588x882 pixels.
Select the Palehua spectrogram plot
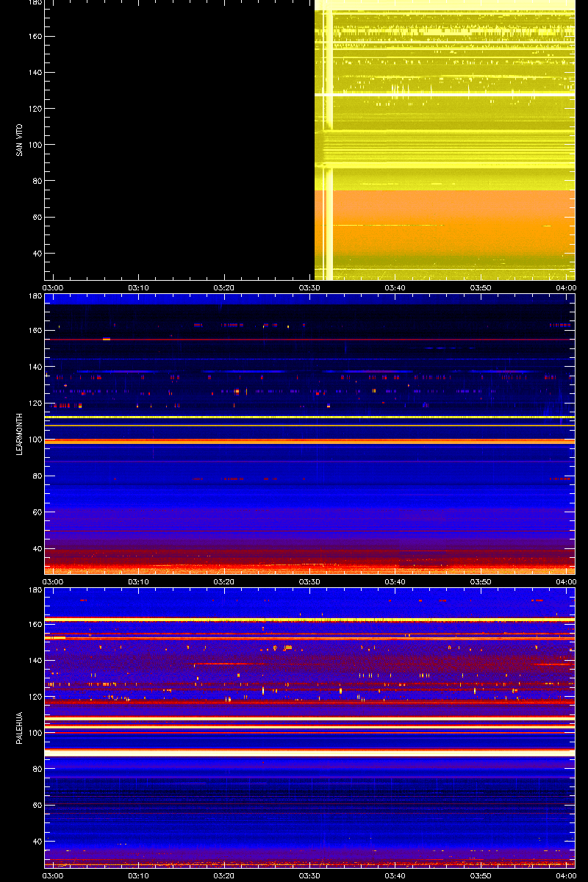(309, 728)
